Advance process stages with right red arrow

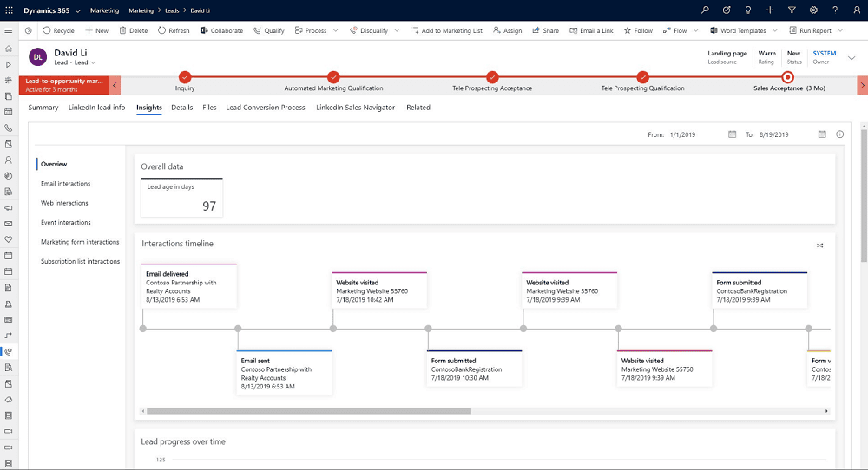(862, 85)
